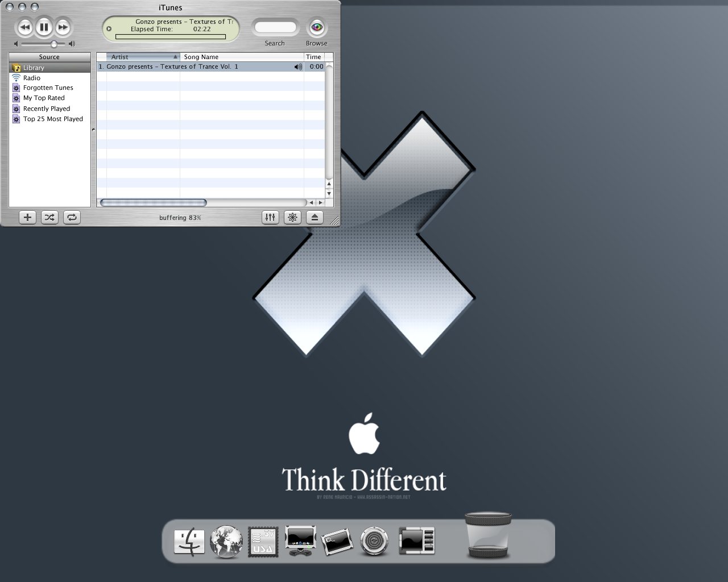Click the iTunes window resize grip
The image size is (728, 582).
click(x=335, y=221)
